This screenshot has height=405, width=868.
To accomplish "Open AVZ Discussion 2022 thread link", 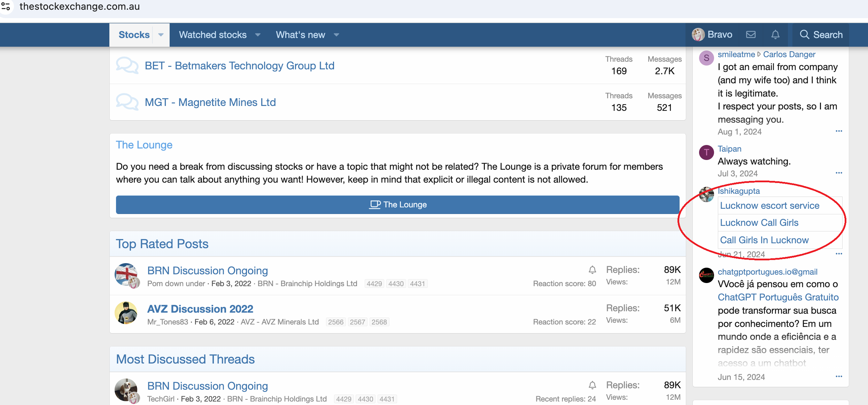I will pos(200,309).
